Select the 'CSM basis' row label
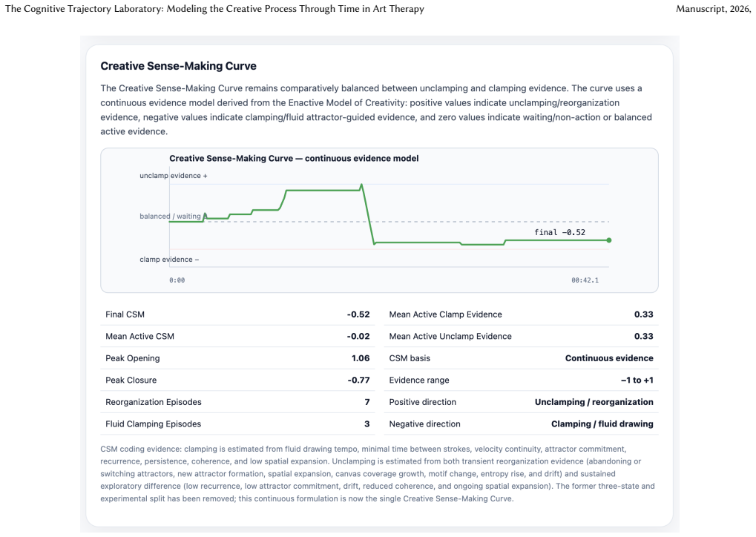This screenshot has width=756, height=537. point(410,358)
